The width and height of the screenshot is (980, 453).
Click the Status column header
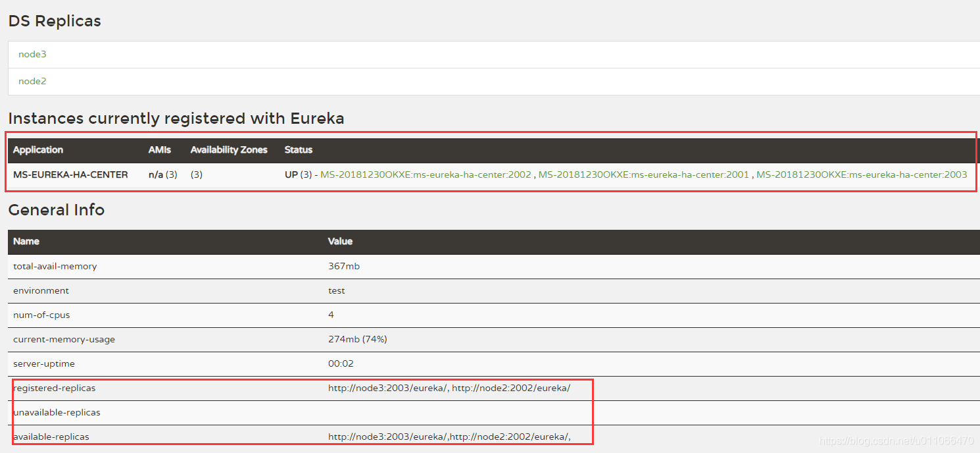coord(299,149)
